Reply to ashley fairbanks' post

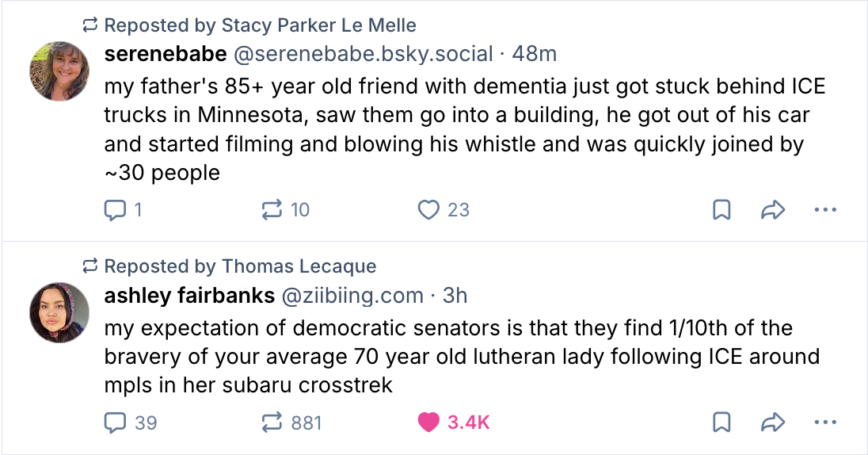(116, 422)
